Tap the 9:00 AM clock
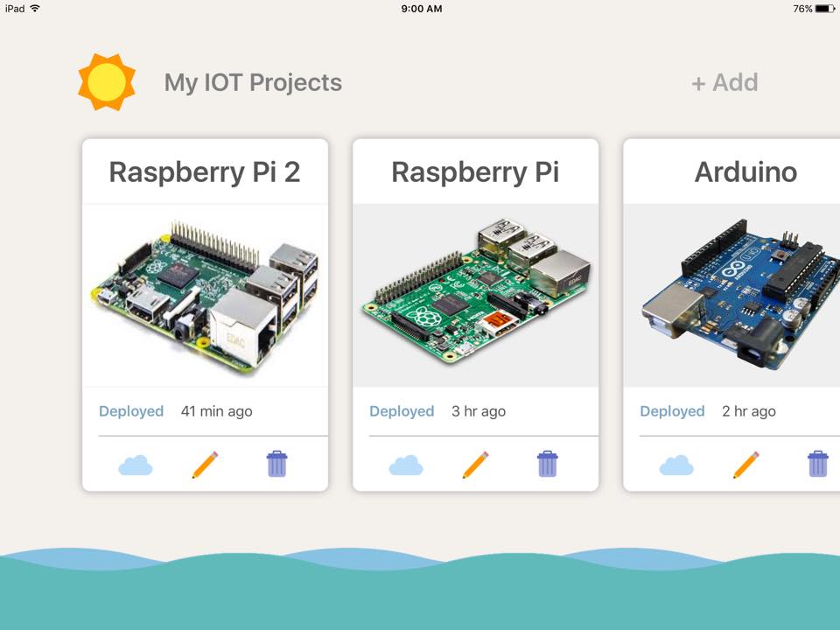Image resolution: width=840 pixels, height=630 pixels. pos(422,9)
